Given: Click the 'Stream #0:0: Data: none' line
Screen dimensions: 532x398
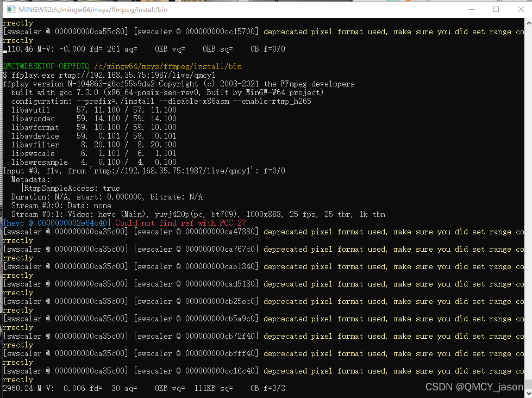Looking at the screenshot, I should [61, 206].
